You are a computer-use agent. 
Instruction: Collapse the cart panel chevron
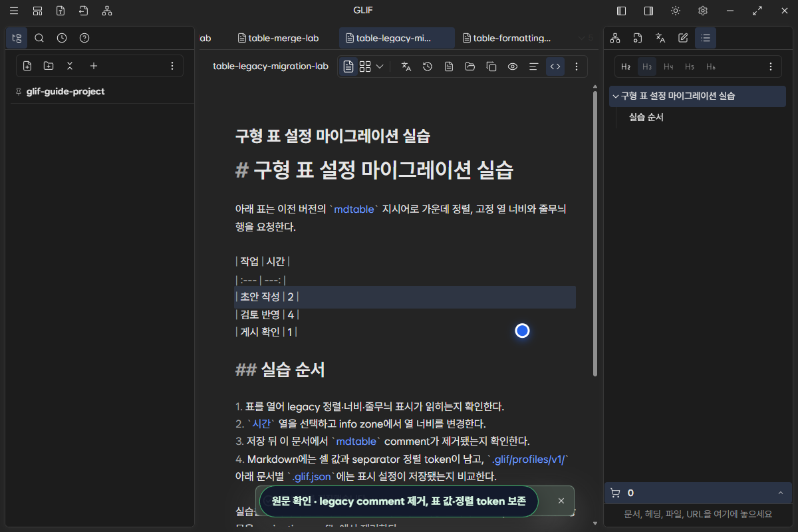780,493
